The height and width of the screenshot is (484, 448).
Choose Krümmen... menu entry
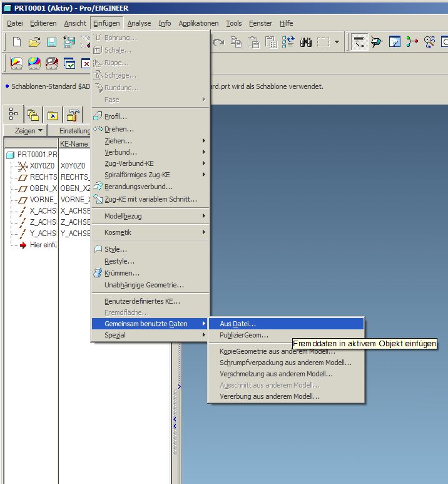click(x=150, y=273)
